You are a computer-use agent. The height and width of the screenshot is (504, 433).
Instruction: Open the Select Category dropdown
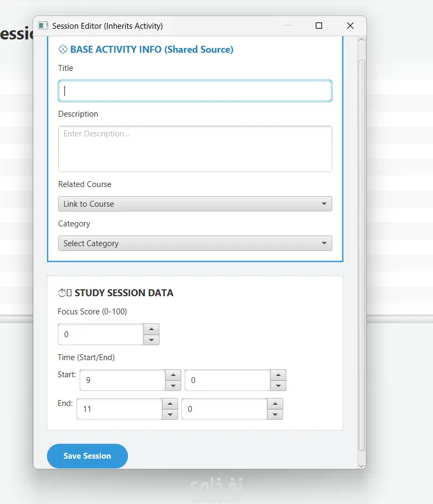coord(195,243)
